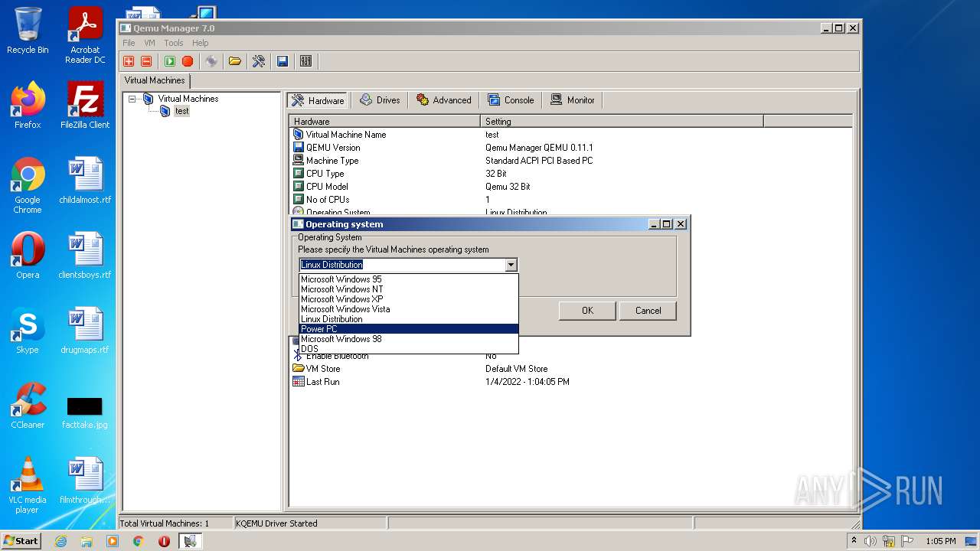The height and width of the screenshot is (551, 980).
Task: Click the icon beside QEMU Version
Action: 299,147
